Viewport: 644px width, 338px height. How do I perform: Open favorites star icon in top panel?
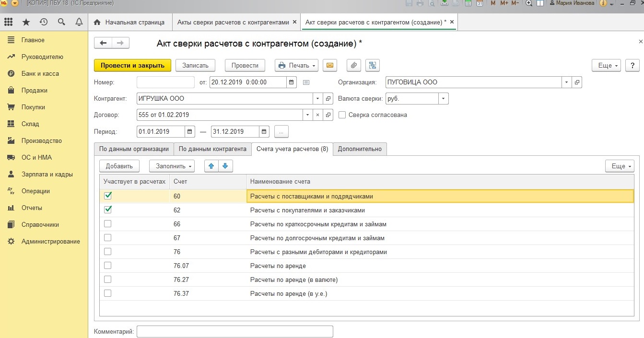click(x=26, y=22)
